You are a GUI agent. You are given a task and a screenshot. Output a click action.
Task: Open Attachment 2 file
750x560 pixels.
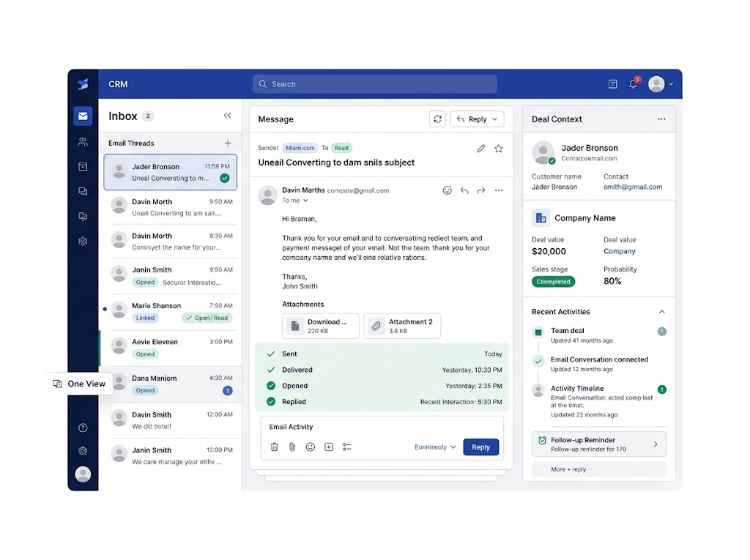pyautogui.click(x=402, y=326)
